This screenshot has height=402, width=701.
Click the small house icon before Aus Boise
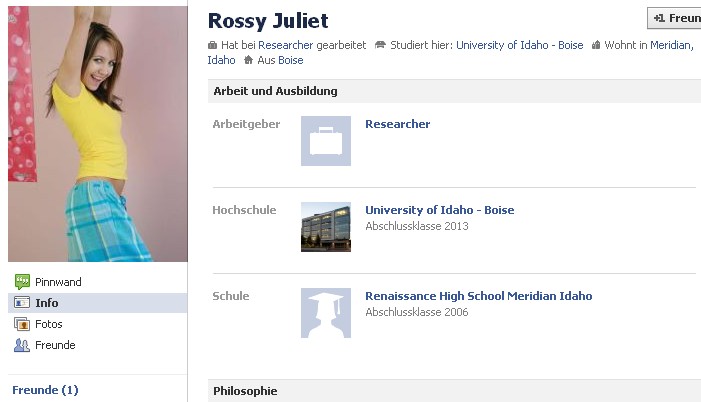(248, 59)
